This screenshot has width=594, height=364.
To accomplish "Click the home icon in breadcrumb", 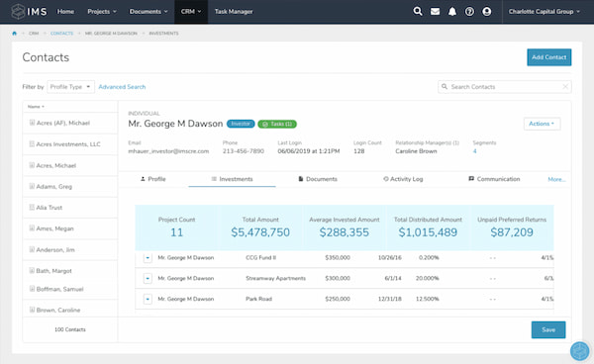I will [x=15, y=34].
